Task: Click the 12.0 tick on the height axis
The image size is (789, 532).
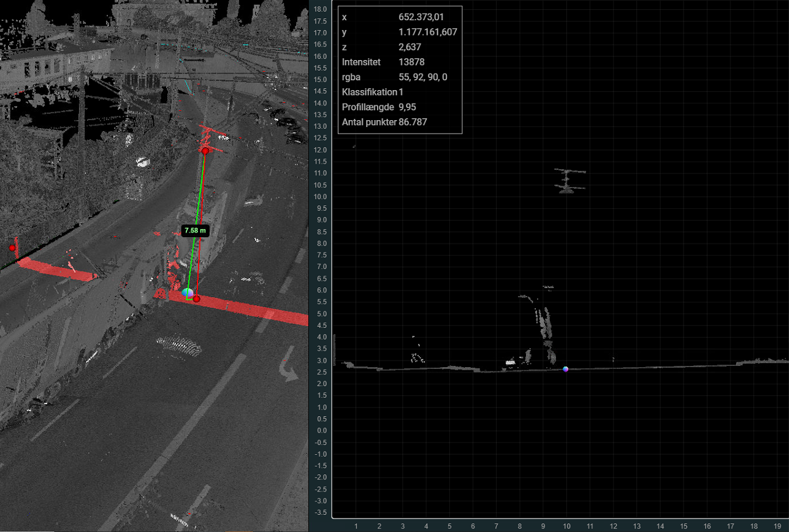Action: 319,150
